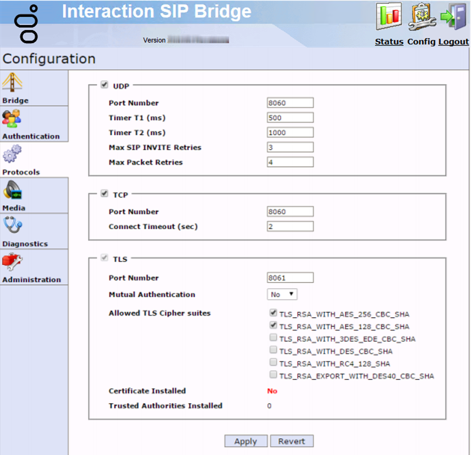Click the UDP Port Number field
The image size is (476, 455).
click(x=290, y=103)
